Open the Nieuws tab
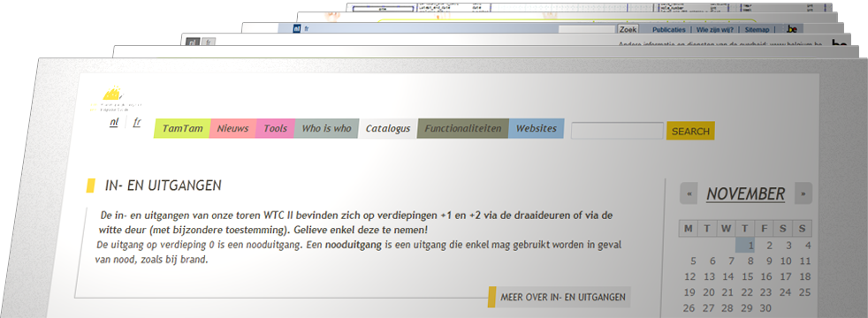Screen dimensions: 868x318 pyautogui.click(x=233, y=128)
